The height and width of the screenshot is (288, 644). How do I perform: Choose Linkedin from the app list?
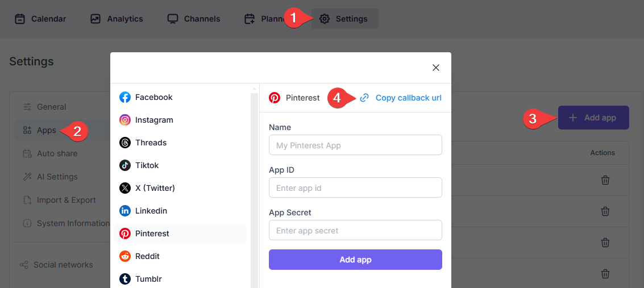(180, 211)
